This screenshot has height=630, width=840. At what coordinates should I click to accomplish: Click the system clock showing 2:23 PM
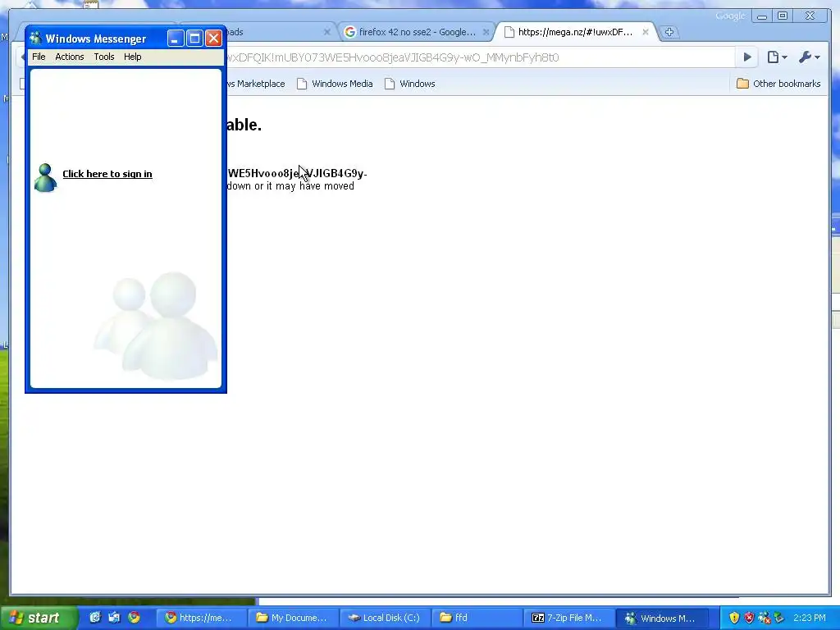(810, 618)
